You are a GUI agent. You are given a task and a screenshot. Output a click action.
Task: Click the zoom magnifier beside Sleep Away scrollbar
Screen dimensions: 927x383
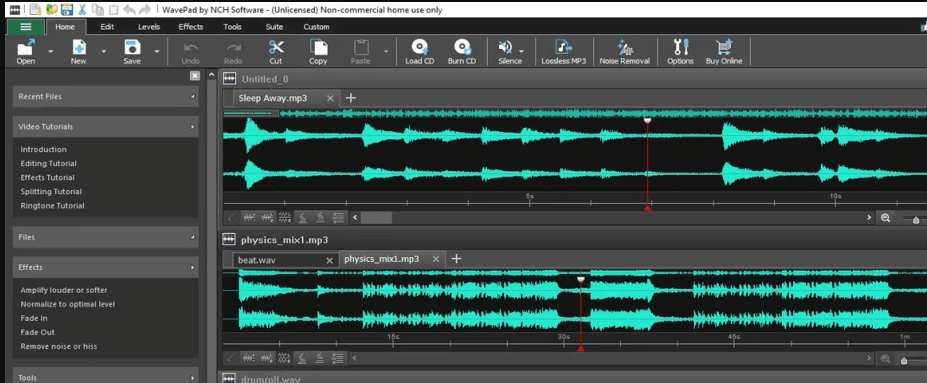tap(885, 218)
